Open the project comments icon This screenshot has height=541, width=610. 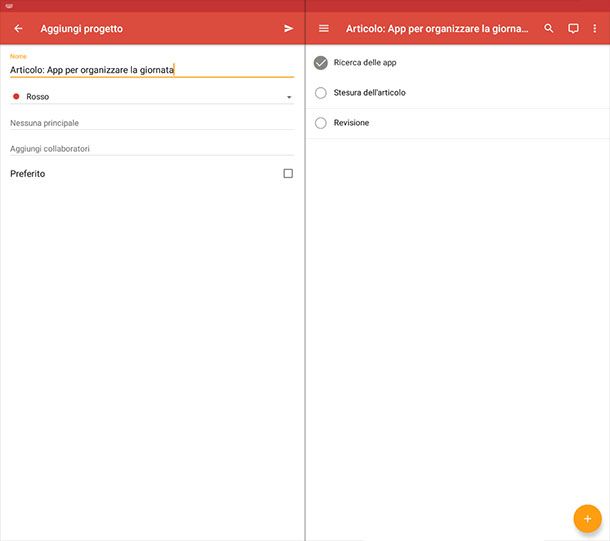573,29
